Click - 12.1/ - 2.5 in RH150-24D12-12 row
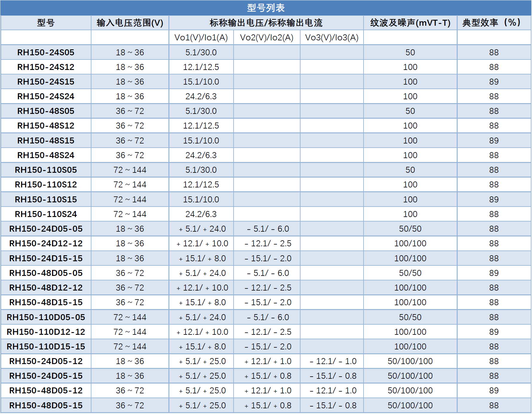Viewport: 532px width, 414px height. tap(268, 243)
